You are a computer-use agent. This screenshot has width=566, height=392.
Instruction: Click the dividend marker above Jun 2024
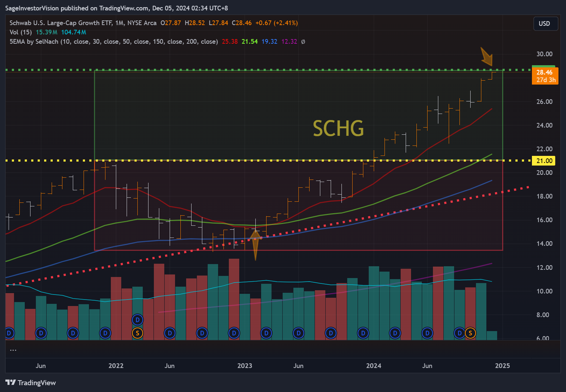(427, 333)
